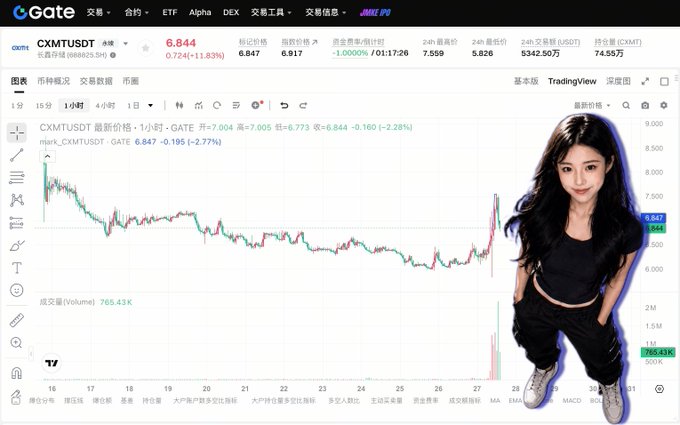
Task: Switch chart to 基本版 mode
Action: 526,81
